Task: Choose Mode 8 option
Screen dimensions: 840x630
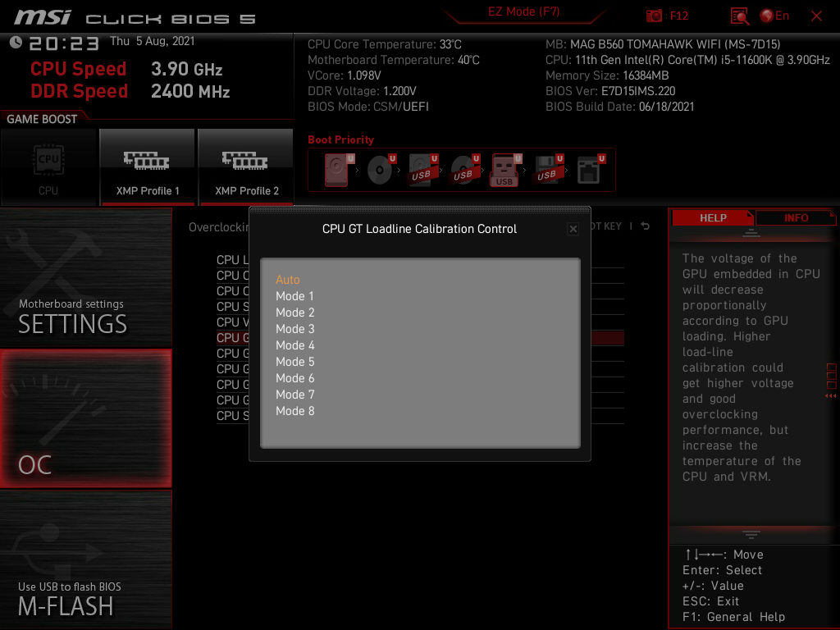Action: [294, 411]
